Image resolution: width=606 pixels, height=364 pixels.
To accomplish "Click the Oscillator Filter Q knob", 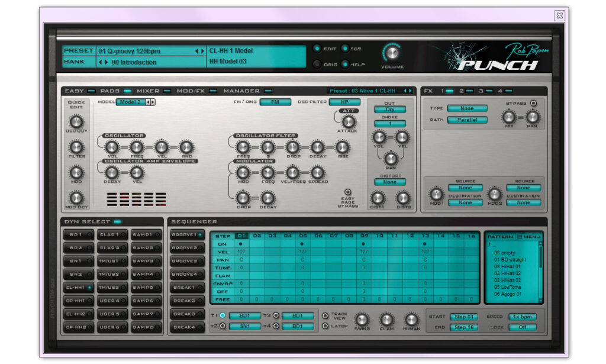I will [267, 147].
